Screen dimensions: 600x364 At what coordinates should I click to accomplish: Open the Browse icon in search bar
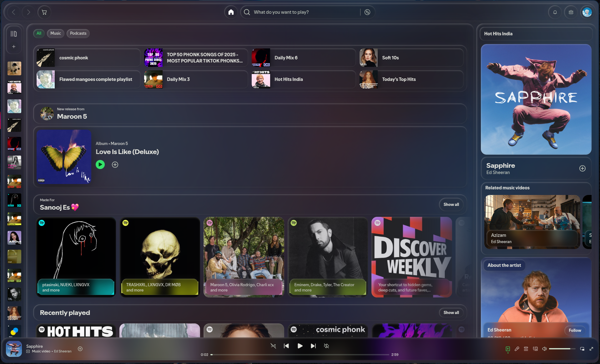367,12
